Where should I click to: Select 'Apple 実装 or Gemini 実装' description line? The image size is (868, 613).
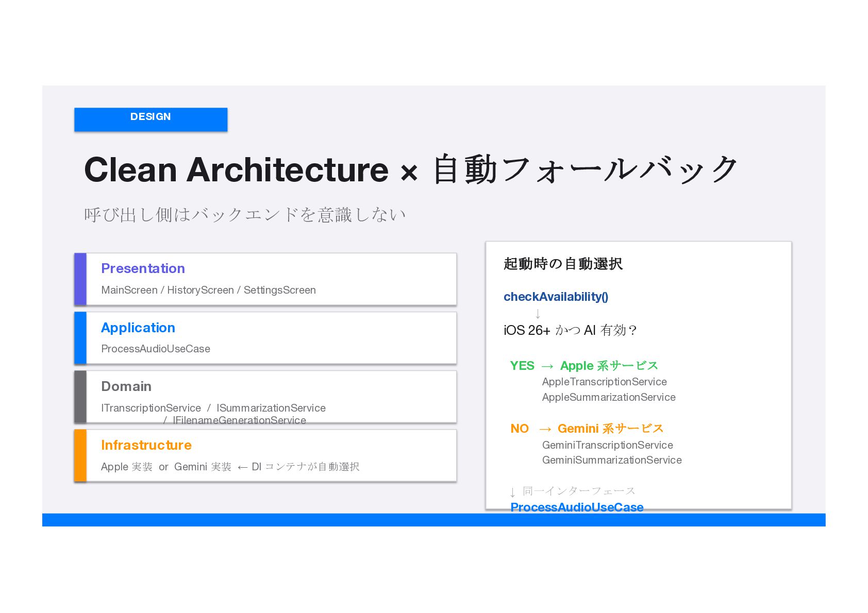230,467
